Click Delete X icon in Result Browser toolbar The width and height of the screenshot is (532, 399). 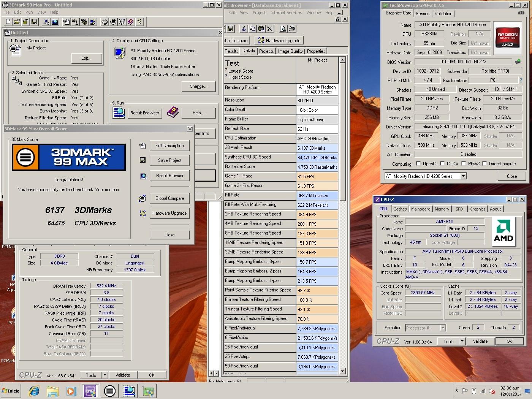coord(270,28)
